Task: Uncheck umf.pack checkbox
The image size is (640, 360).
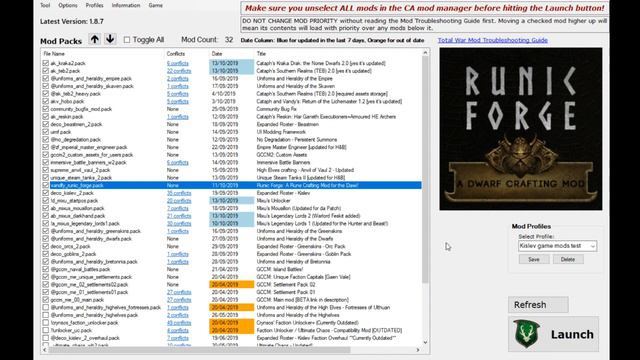Action: click(x=45, y=132)
